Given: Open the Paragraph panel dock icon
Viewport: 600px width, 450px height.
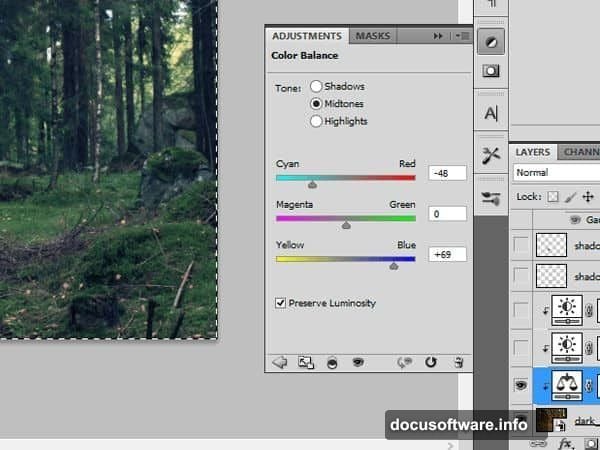Looking at the screenshot, I should tap(491, 5).
